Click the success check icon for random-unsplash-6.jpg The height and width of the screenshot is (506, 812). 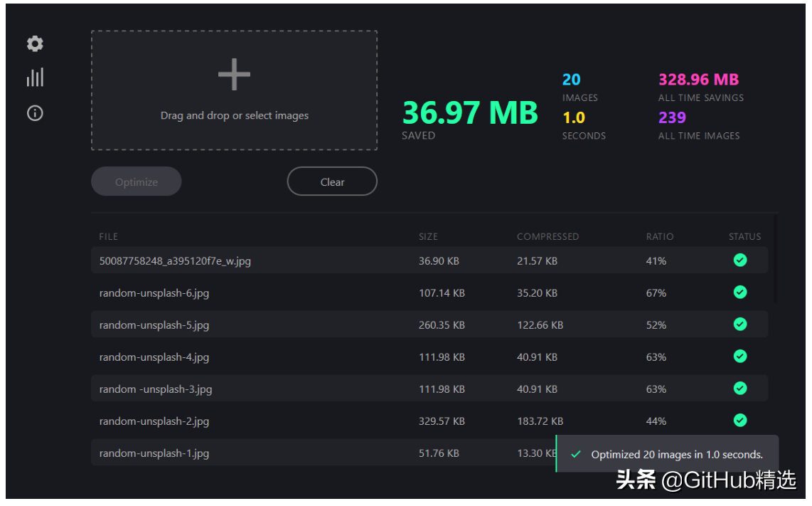[x=740, y=292]
